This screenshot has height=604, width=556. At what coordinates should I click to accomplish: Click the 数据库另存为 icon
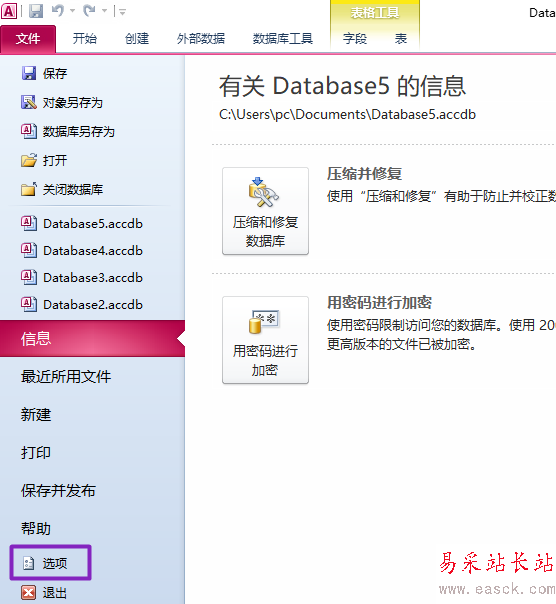click(x=29, y=131)
